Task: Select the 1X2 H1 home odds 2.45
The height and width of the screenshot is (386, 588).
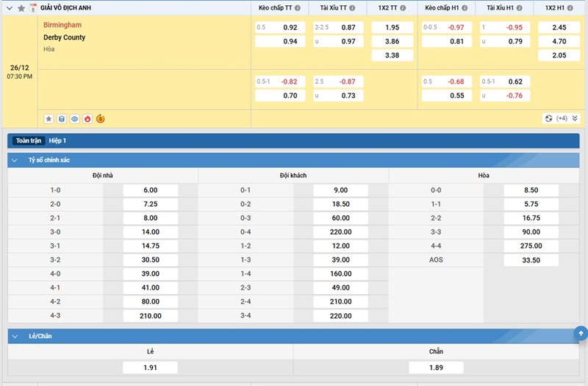Action: [x=559, y=27]
